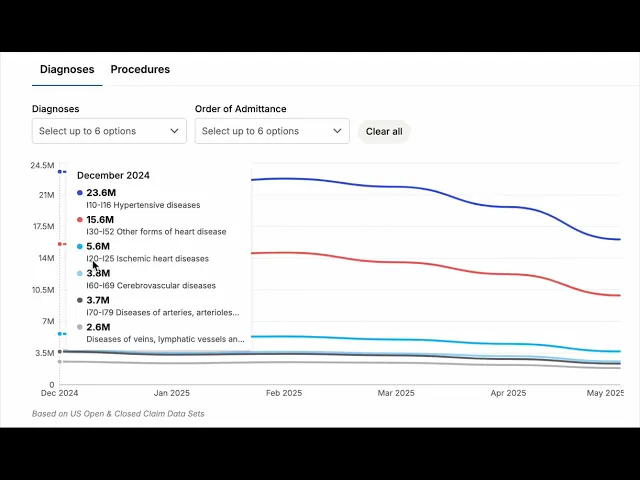
Task: Select the Diagnoses tab
Action: tap(67, 69)
